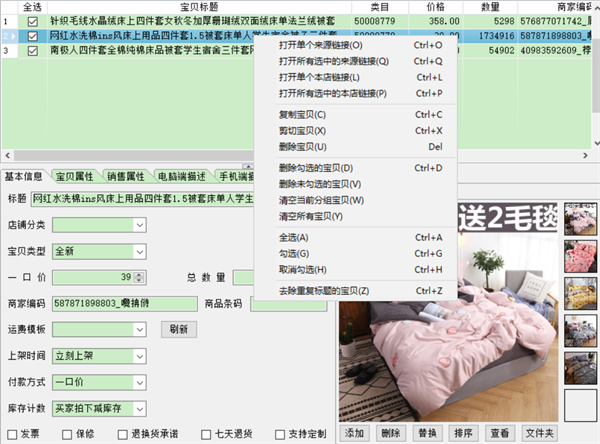Select second red-pink bedding thumbnail
The width and height of the screenshot is (600, 444).
[580, 256]
